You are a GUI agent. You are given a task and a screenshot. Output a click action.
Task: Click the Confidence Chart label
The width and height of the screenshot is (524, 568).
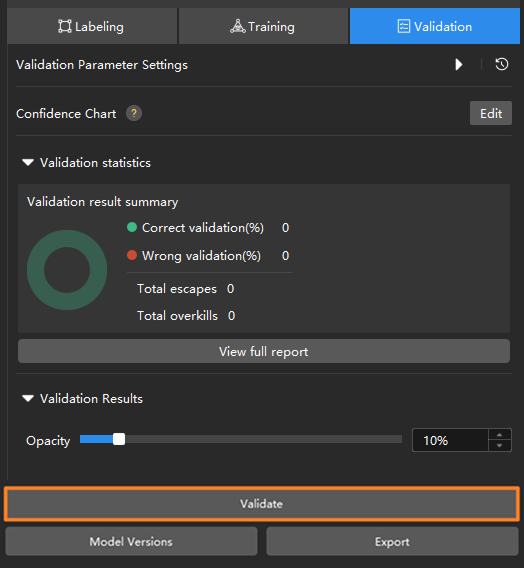tap(66, 114)
